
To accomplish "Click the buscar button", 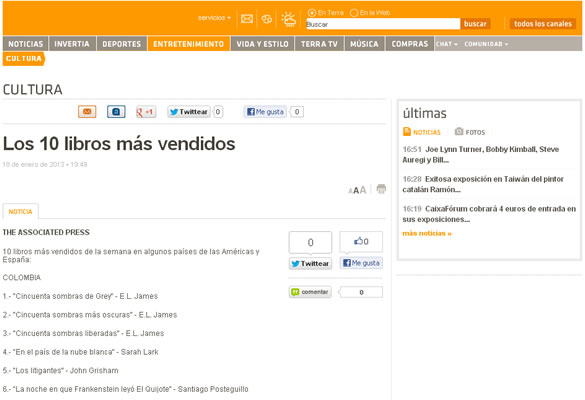I will 475,24.
